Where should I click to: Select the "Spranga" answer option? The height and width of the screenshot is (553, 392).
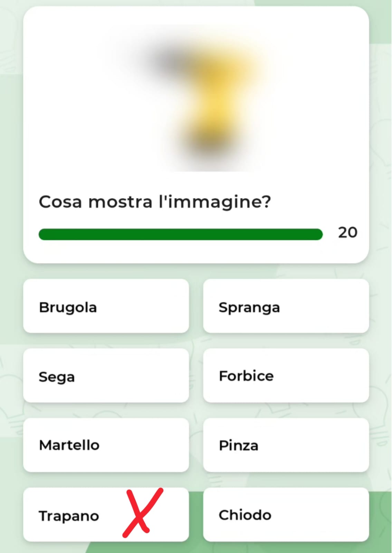pyautogui.click(x=286, y=307)
